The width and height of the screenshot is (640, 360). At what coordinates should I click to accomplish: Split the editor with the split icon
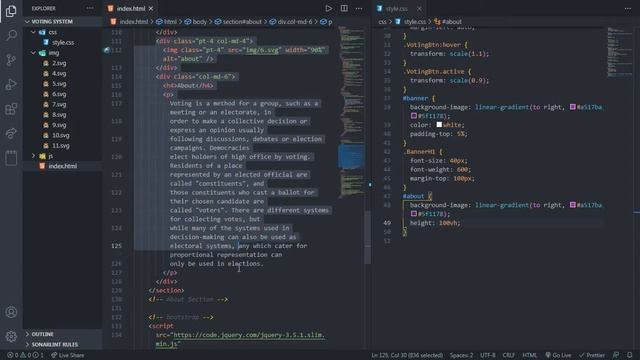[x=344, y=8]
